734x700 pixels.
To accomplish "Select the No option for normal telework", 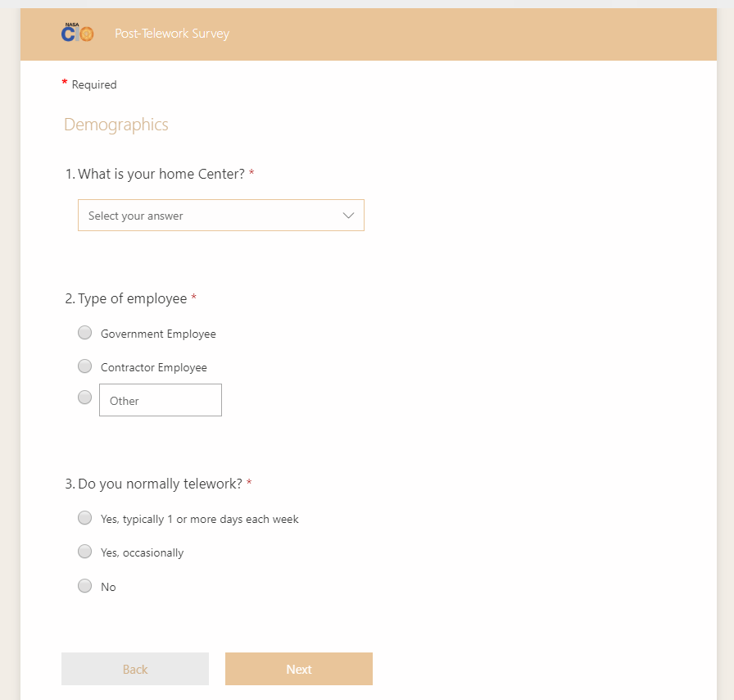I will pyautogui.click(x=84, y=586).
